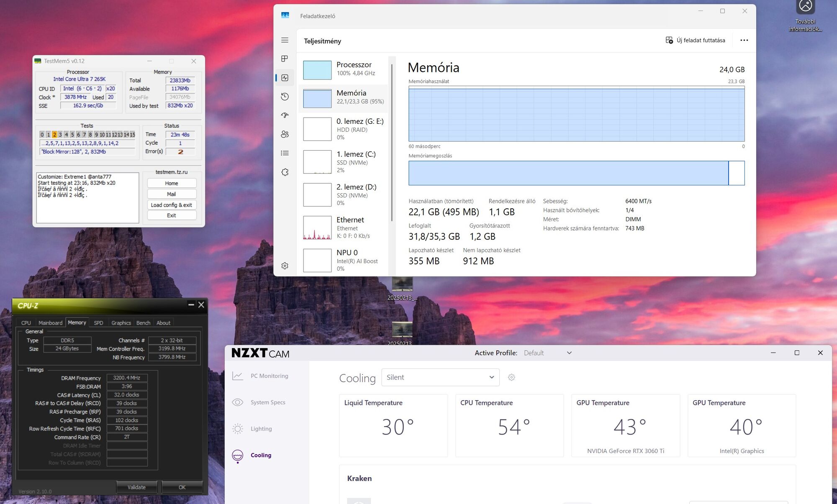Open Task Manager hamburger navigation menu
Image resolution: width=837 pixels, height=504 pixels.
click(285, 40)
